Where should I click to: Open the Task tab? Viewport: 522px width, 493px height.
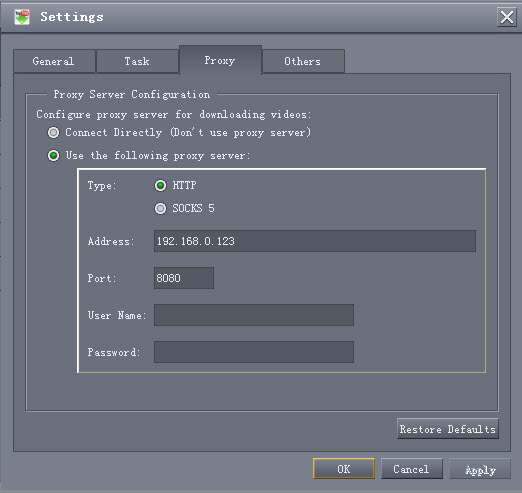coord(137,61)
